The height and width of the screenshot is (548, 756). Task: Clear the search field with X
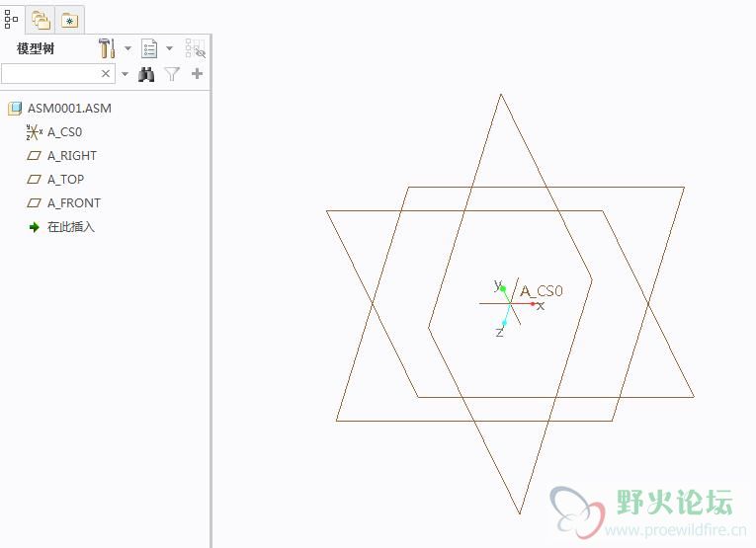(106, 74)
